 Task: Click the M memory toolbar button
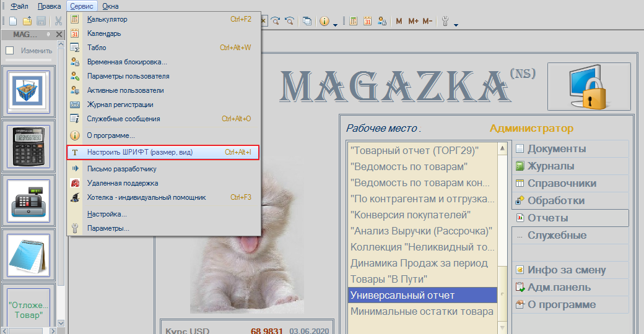(x=399, y=21)
